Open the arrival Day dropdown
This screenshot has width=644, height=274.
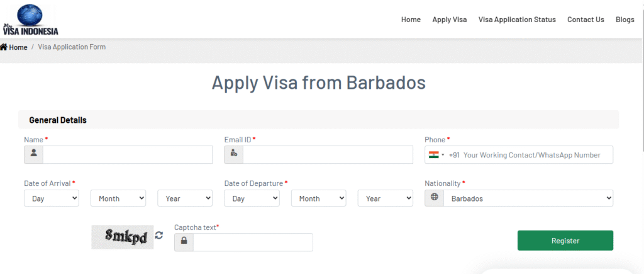[52, 198]
